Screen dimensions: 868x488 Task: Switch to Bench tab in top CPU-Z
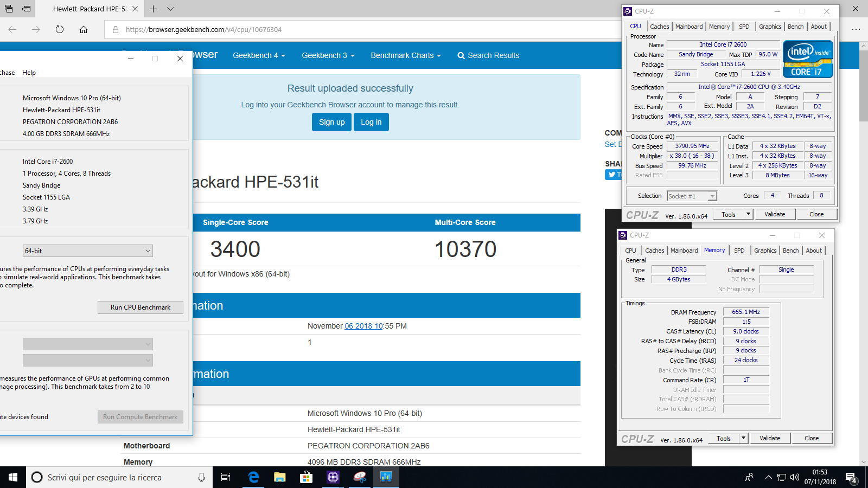(795, 27)
